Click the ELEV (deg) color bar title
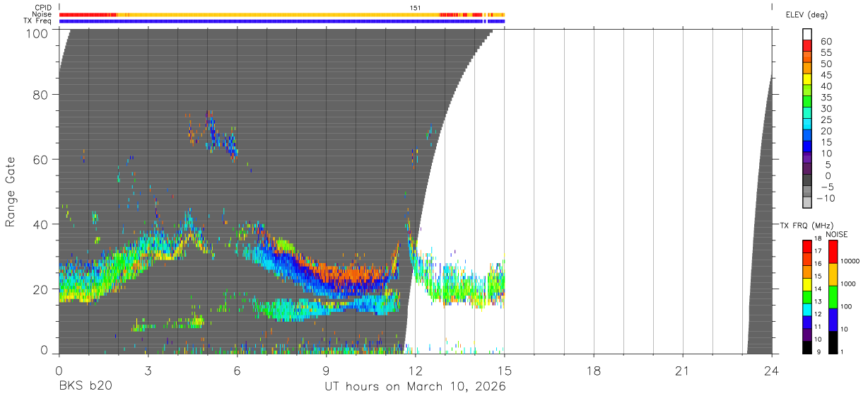Viewport: 868px width, 401px height. [807, 15]
